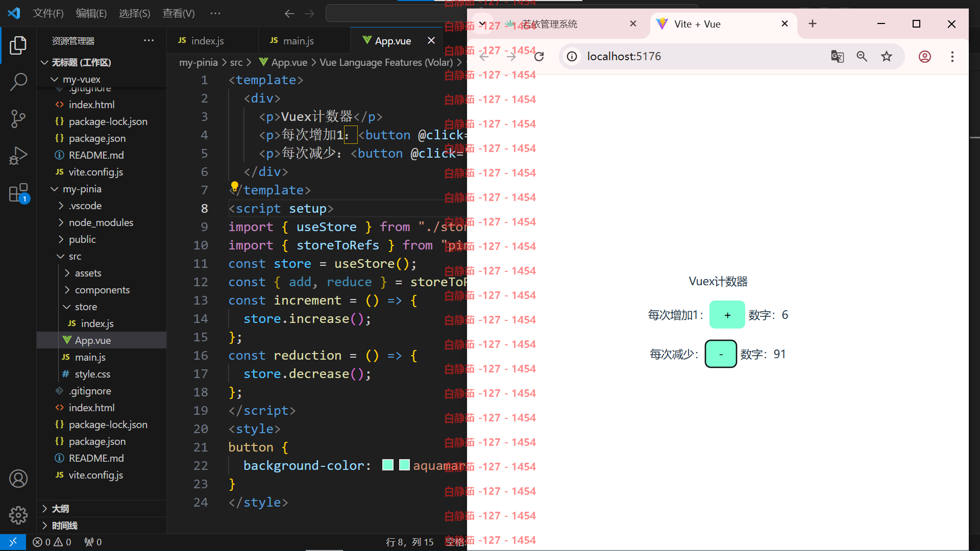Click the translate page icon
This screenshot has height=551, width=980.
point(838,56)
